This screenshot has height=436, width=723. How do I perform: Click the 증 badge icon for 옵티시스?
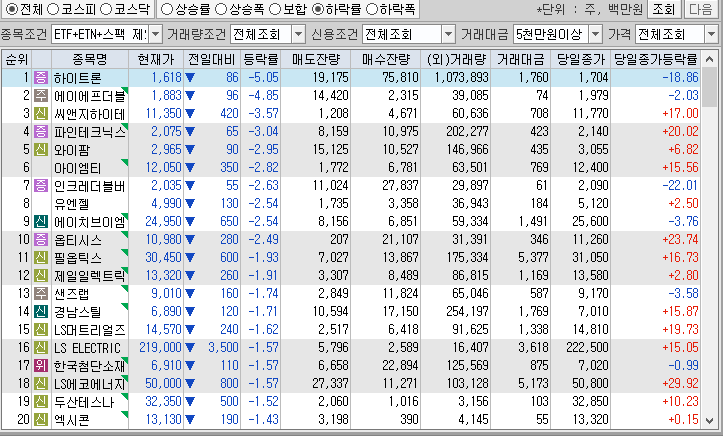pos(41,239)
